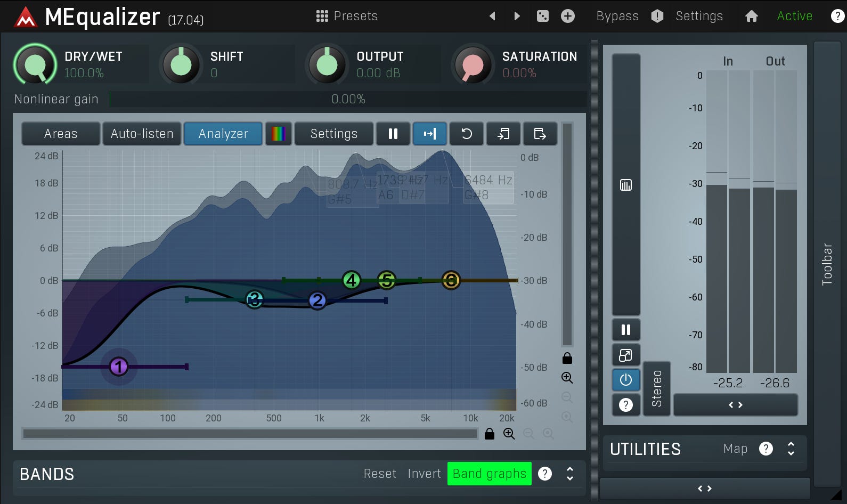The height and width of the screenshot is (504, 847).
Task: Click the bottom panel collapse arrows button
Action: point(705,489)
